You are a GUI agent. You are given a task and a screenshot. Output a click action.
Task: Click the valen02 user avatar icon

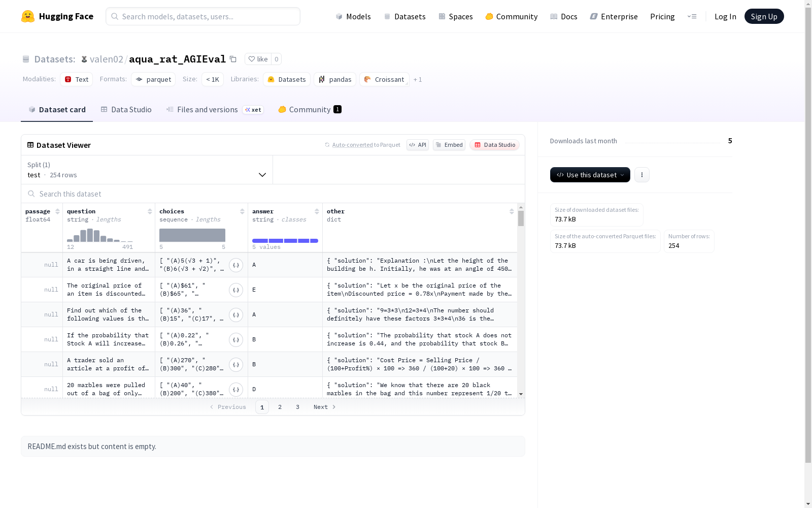click(84, 59)
